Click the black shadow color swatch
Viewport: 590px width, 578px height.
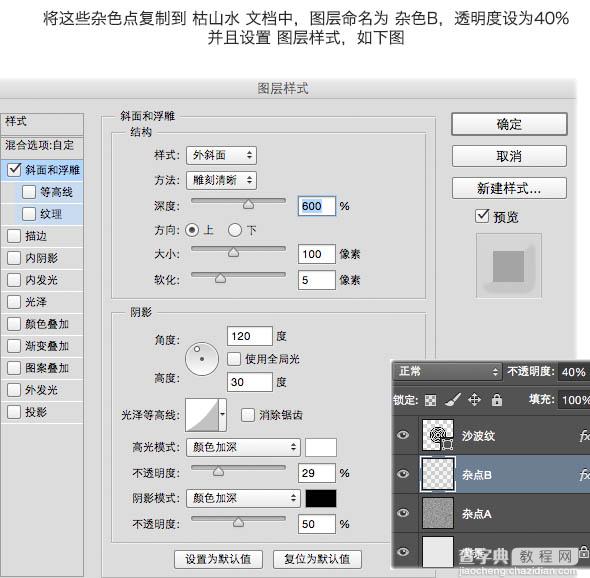coord(321,498)
